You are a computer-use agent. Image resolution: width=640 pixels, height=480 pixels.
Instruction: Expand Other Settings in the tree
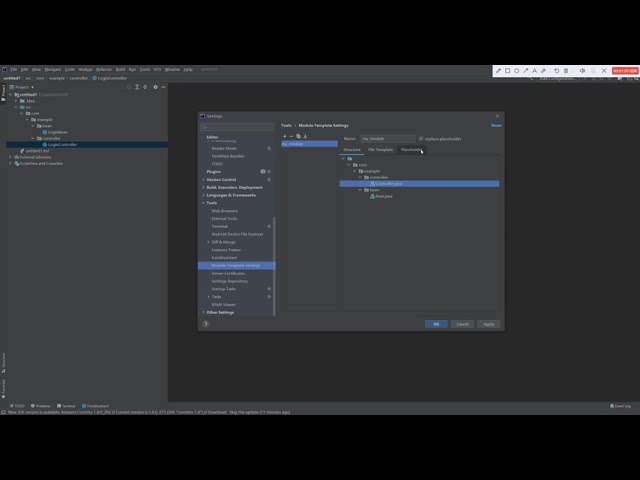click(203, 312)
